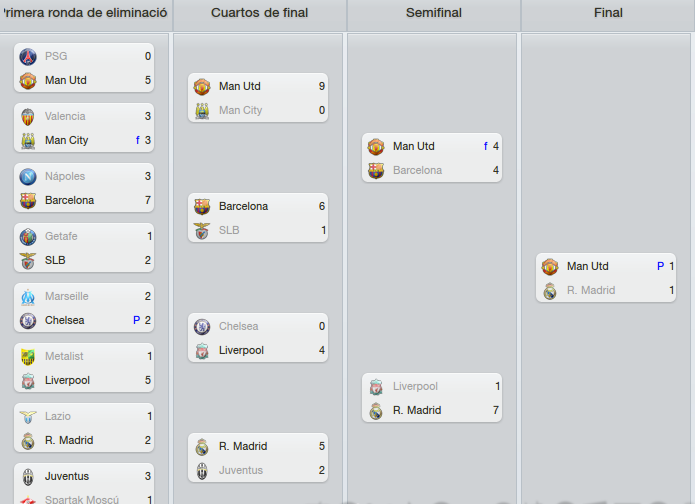Click the Marseille club logo
695x504 pixels.
[28, 297]
